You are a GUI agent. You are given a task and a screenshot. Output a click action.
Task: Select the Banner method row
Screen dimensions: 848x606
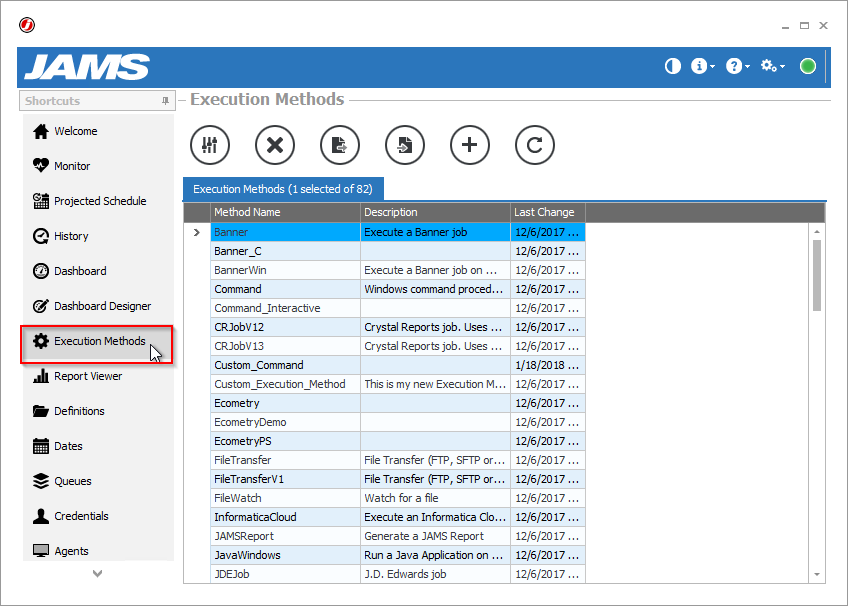click(398, 232)
